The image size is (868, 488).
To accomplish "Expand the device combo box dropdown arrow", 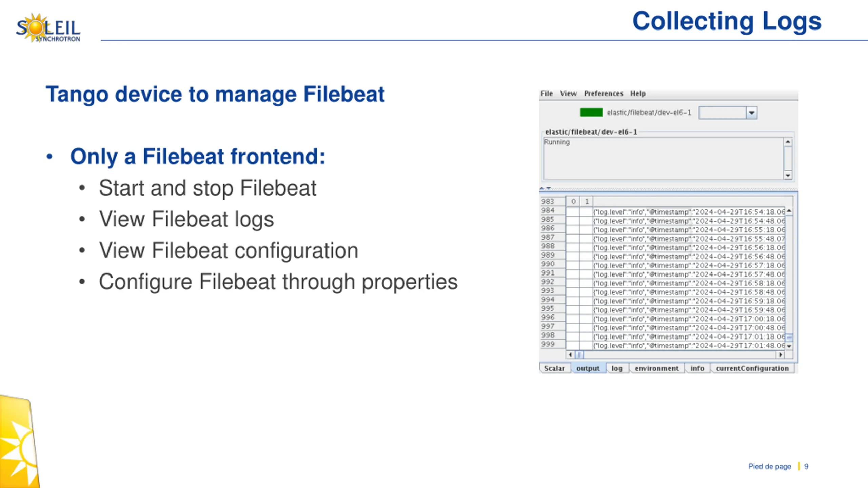I will (x=751, y=113).
